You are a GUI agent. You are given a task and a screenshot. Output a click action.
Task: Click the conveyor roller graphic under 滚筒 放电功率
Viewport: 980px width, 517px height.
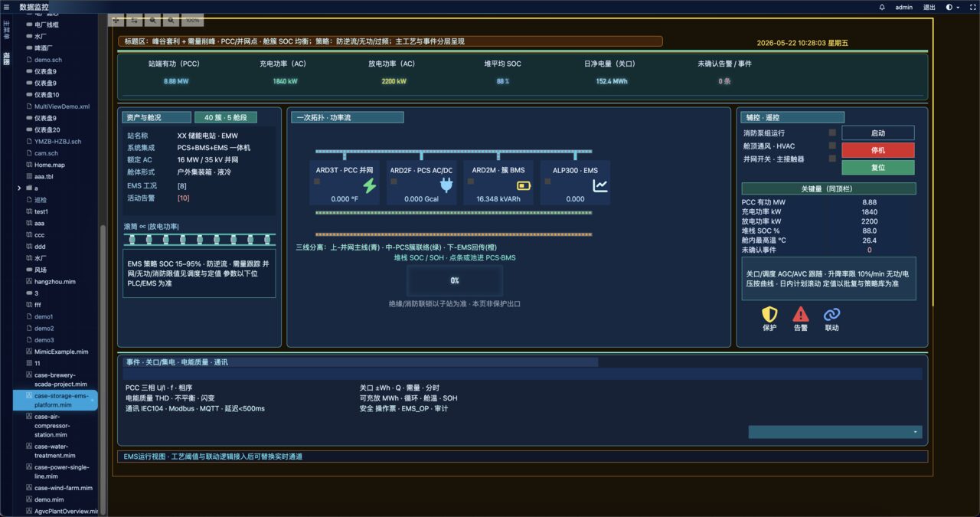199,240
